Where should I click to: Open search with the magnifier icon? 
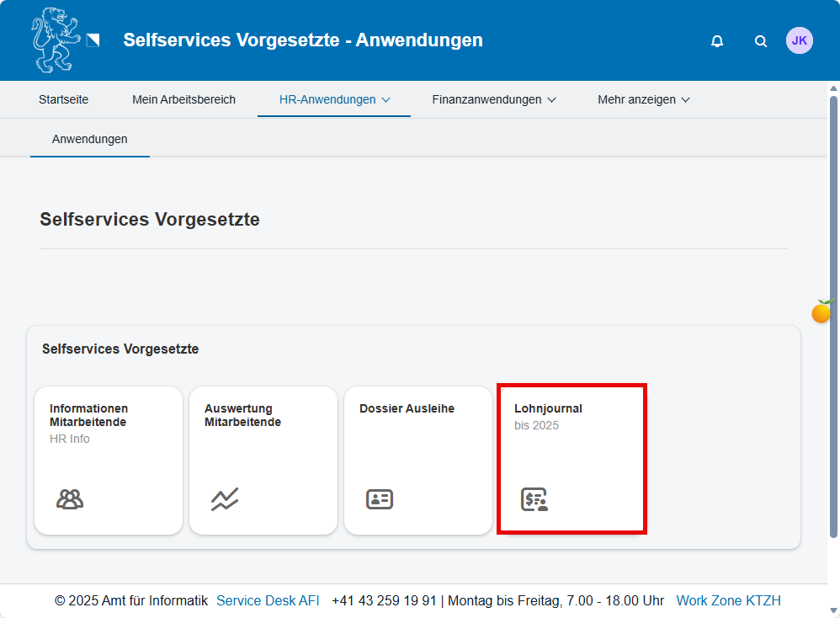point(761,41)
